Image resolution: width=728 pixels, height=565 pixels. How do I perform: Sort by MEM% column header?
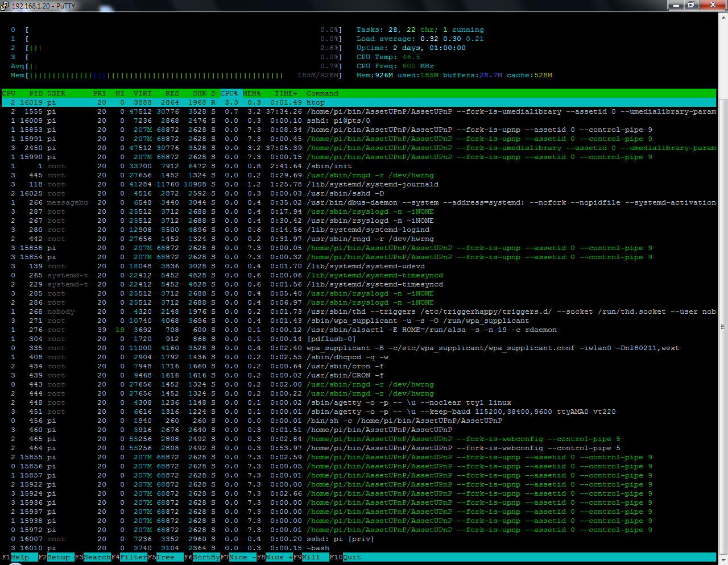point(252,93)
